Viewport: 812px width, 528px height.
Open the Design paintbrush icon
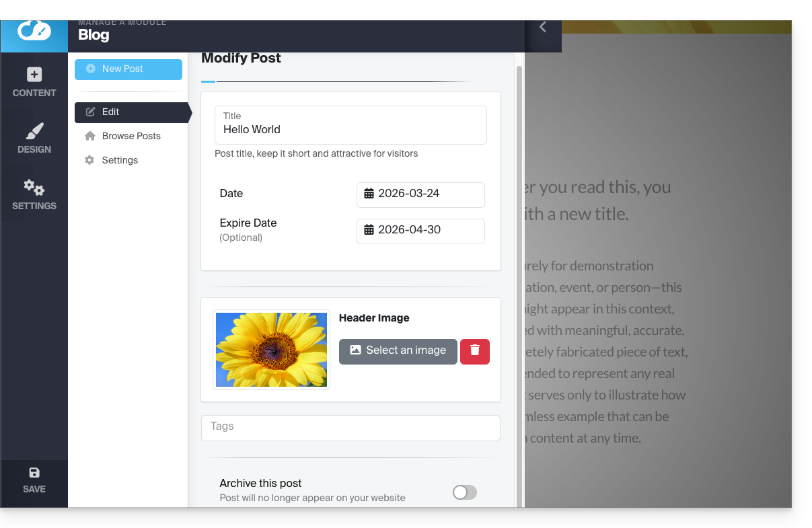tap(34, 131)
